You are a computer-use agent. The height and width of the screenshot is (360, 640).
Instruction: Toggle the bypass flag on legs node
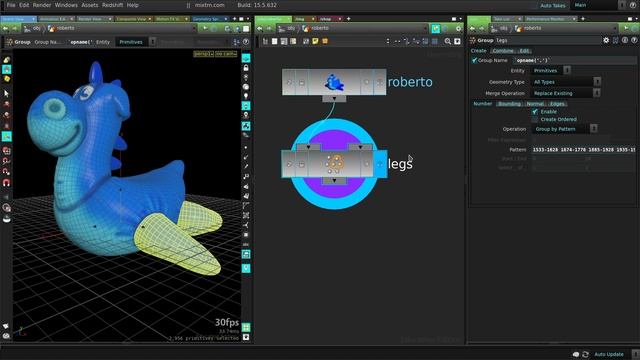click(289, 164)
